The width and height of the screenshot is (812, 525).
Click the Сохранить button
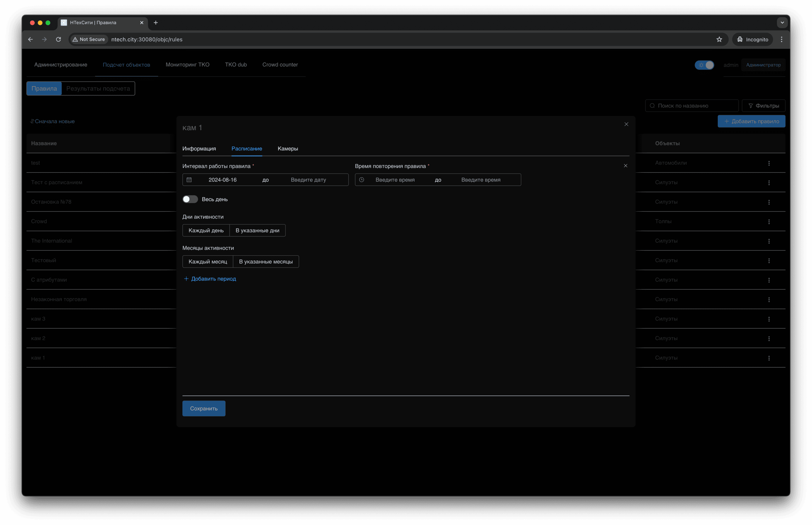[x=204, y=408]
